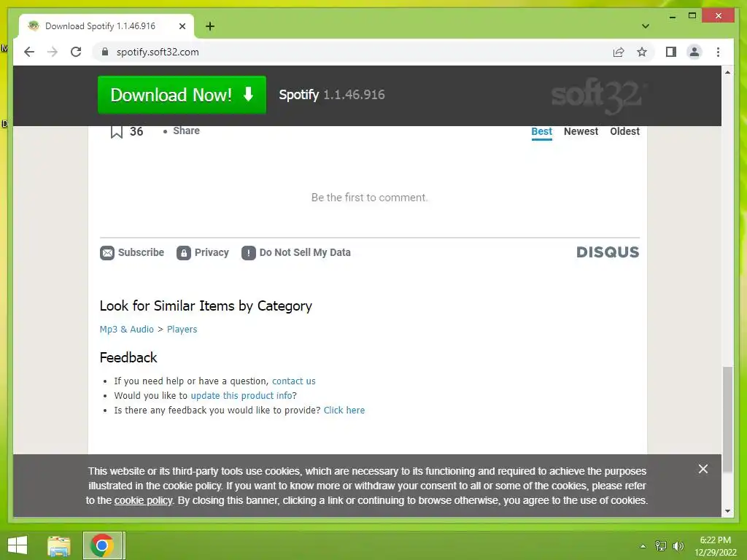Viewport: 747px width, 560px height.
Task: Open the Chrome profile avatar
Action: (x=694, y=52)
